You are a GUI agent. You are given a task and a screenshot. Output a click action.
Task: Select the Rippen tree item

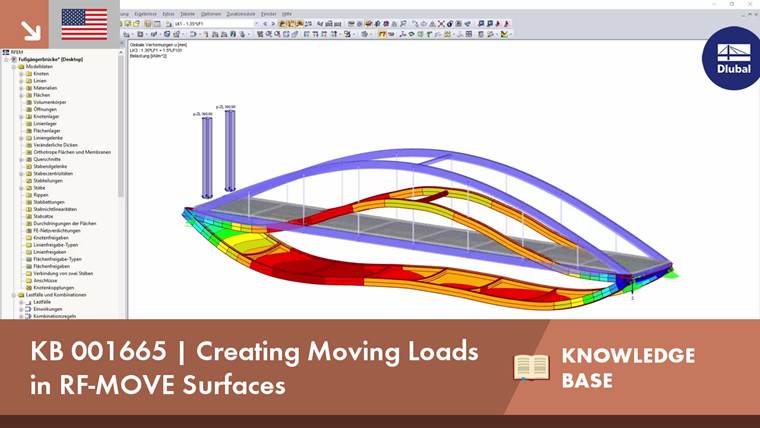pos(41,195)
